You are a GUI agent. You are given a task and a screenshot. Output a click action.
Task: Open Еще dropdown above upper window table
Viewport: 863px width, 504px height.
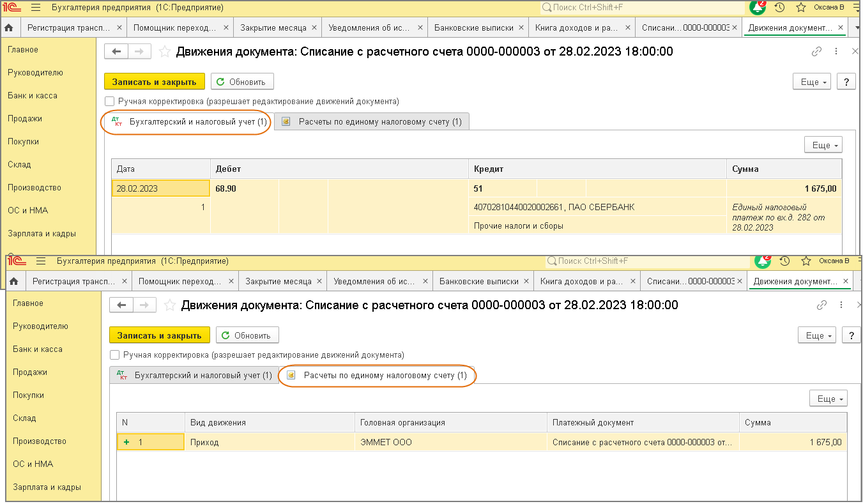click(823, 145)
